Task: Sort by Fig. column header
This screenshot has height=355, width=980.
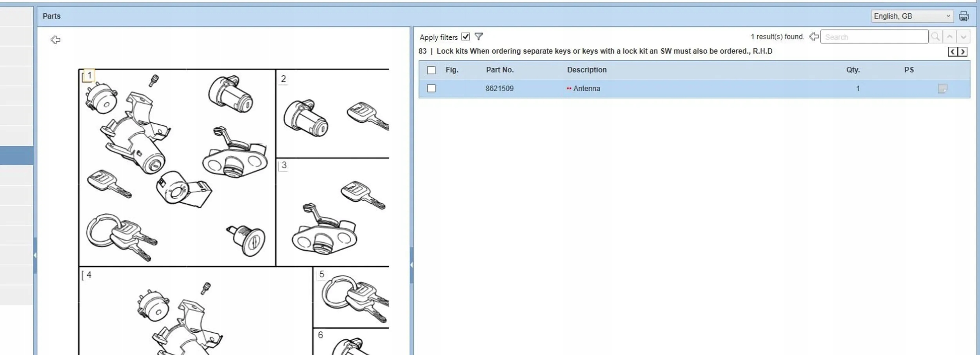Action: click(452, 70)
